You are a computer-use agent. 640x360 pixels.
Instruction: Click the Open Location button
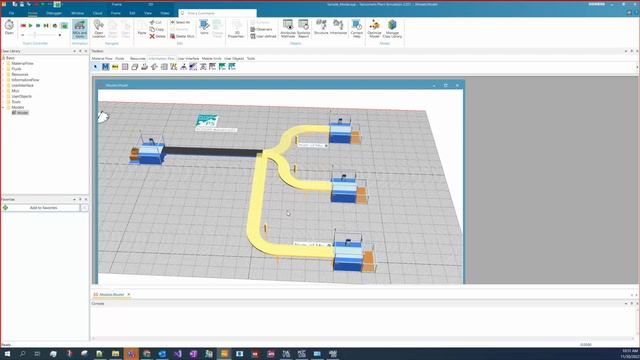click(98, 29)
